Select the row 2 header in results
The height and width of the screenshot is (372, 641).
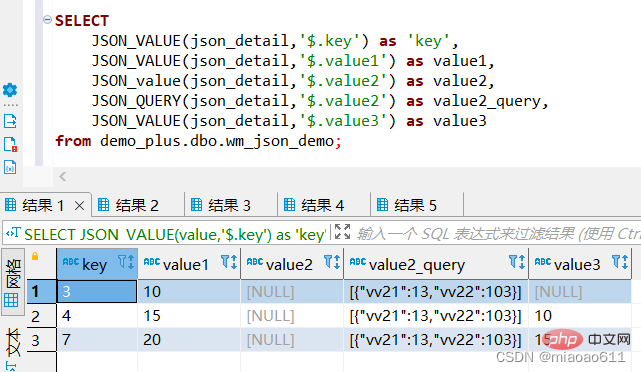click(x=41, y=316)
